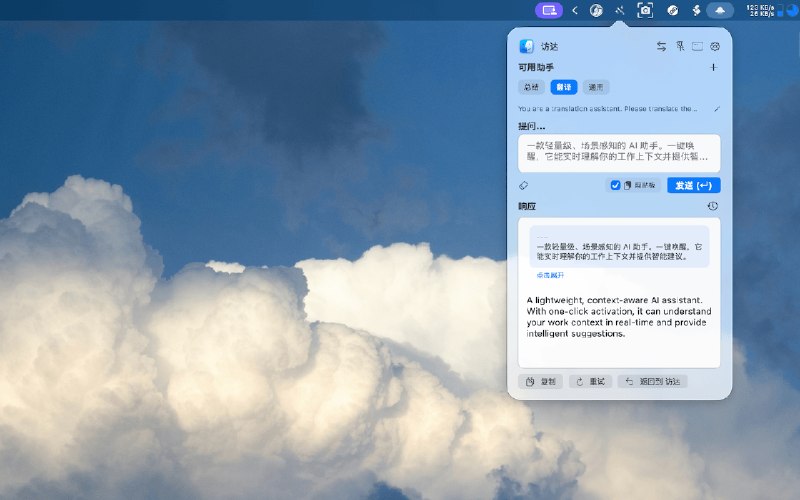The height and width of the screenshot is (500, 800).
Task: Click the purple screen icon in menu bar
Action: [549, 10]
